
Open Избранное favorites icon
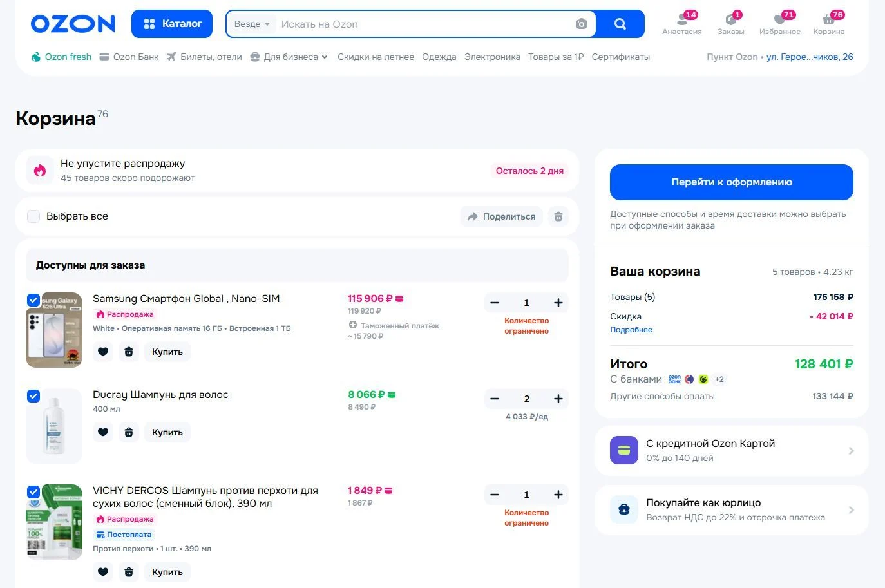coord(780,23)
